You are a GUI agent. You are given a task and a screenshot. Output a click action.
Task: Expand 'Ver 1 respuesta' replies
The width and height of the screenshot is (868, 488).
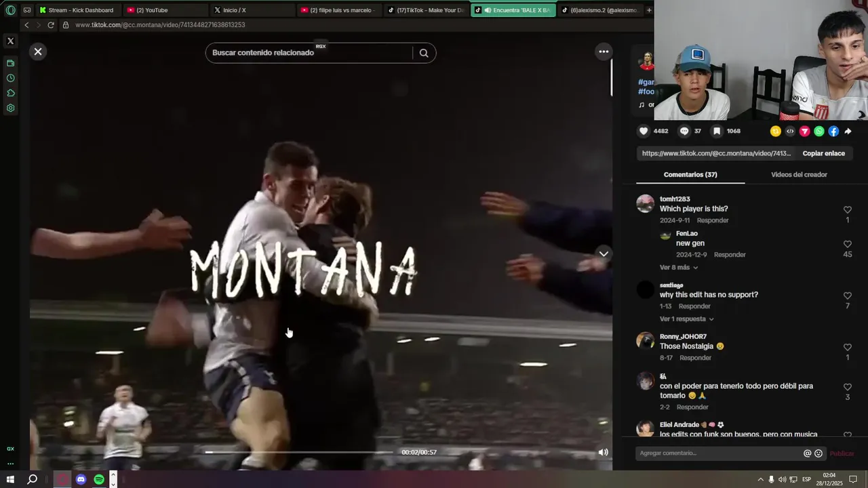[x=687, y=319]
